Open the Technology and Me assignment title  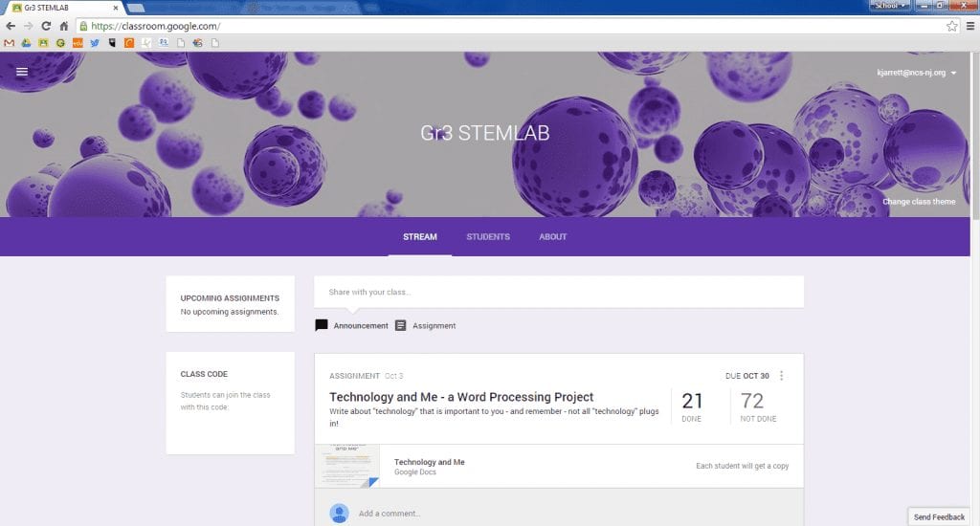[461, 397]
